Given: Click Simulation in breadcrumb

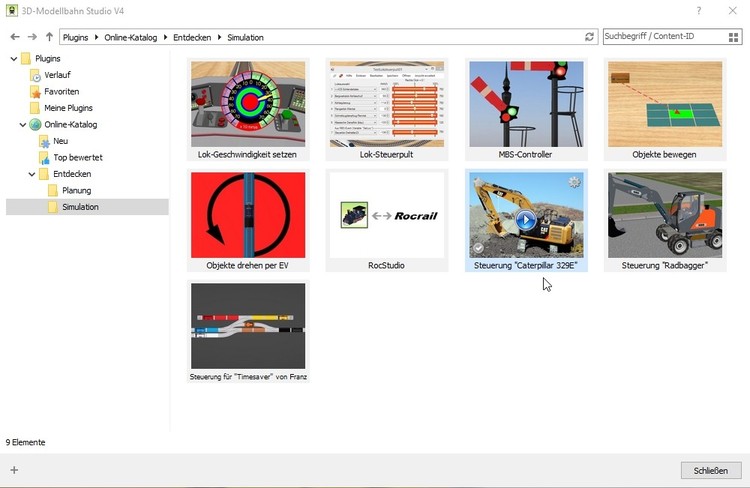Looking at the screenshot, I should (245, 37).
